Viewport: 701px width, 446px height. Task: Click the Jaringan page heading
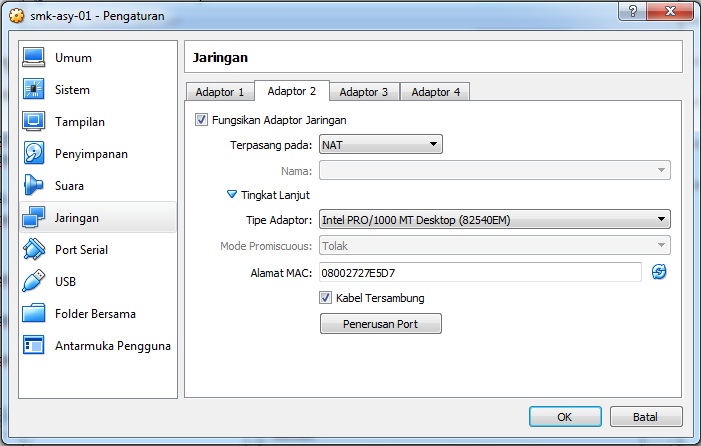[220, 58]
